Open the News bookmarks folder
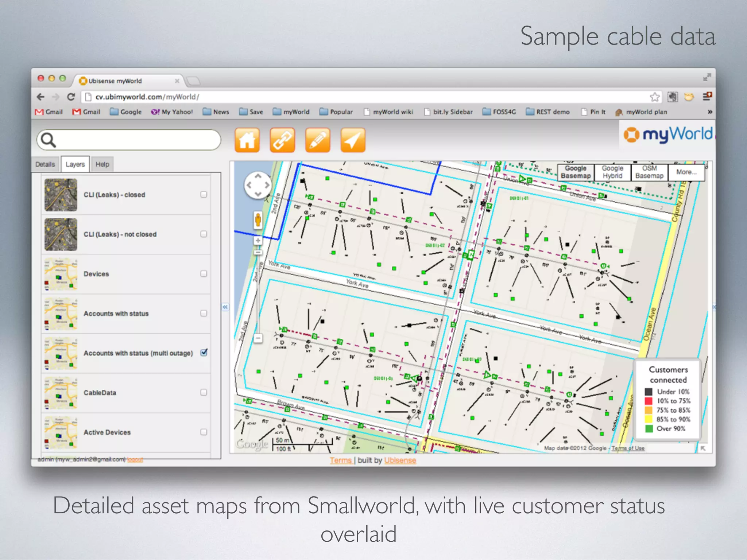 pyautogui.click(x=216, y=112)
